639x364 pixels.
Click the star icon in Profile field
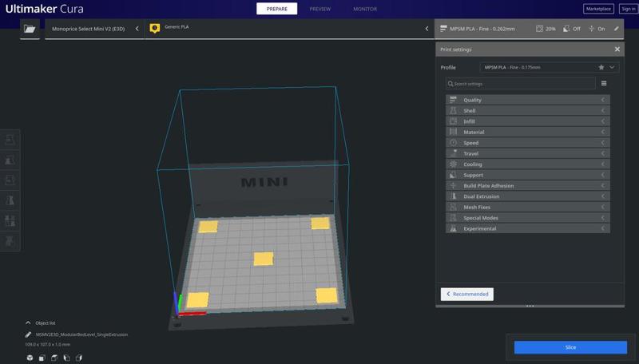601,68
